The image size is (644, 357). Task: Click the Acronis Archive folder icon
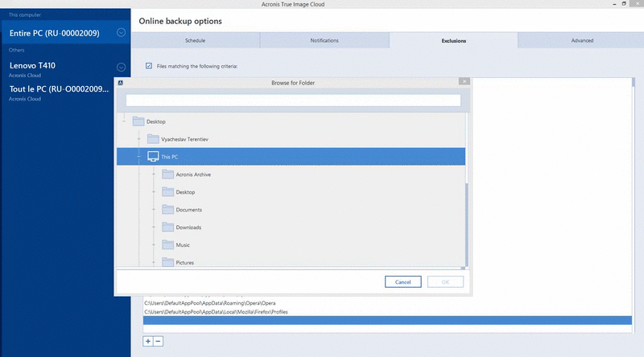pyautogui.click(x=167, y=174)
